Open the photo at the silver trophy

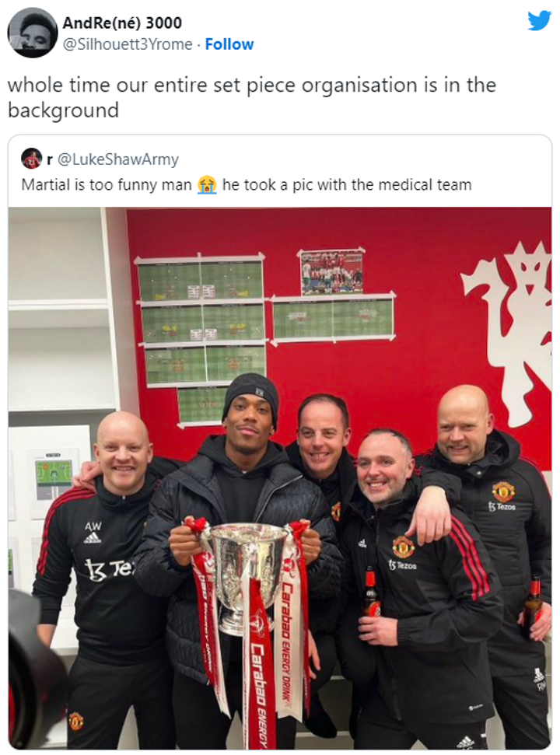point(249,575)
